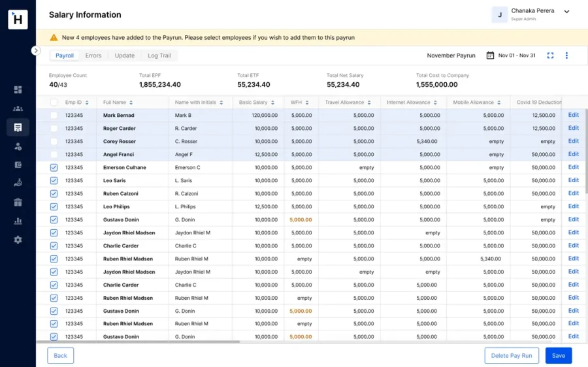Screen dimensions: 588x367
Task: Click Edit link for Roger Carder row
Action: [574, 128]
